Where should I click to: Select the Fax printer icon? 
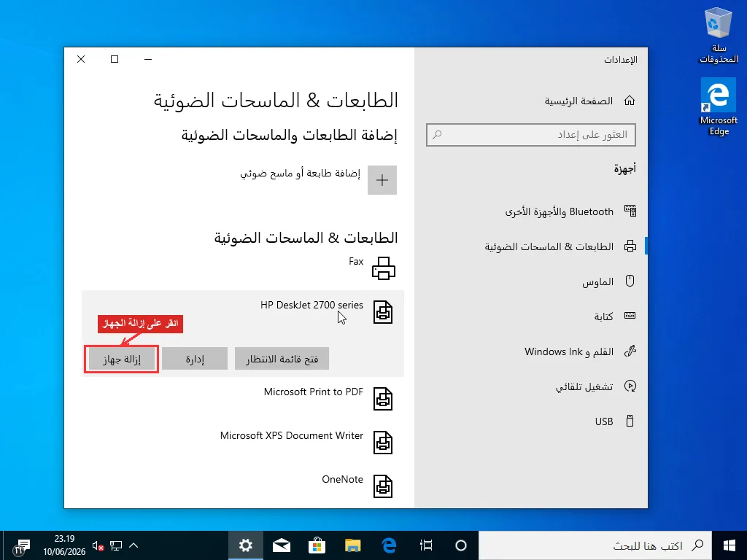[x=384, y=268]
